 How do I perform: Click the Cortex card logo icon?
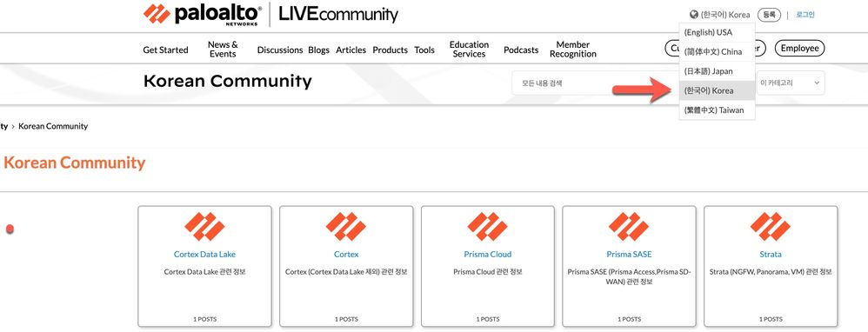pos(346,226)
